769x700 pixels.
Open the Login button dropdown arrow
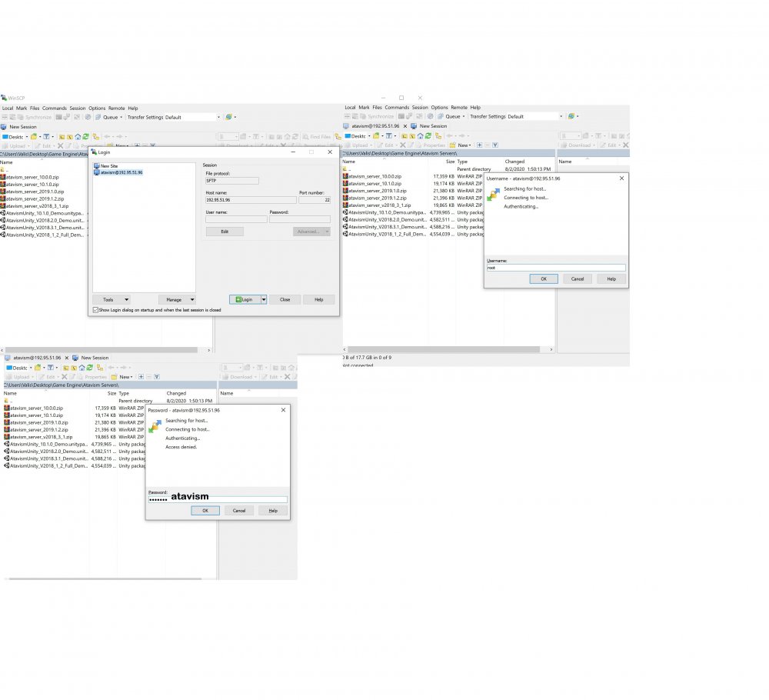click(x=263, y=299)
